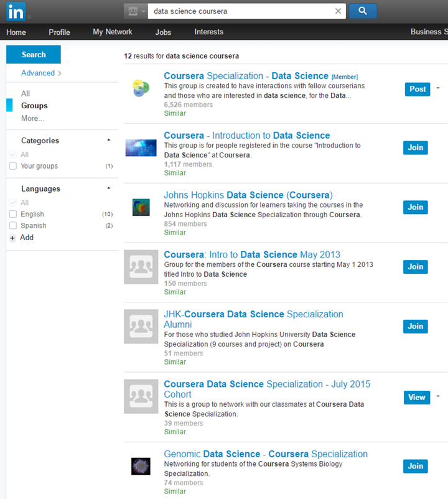Click Similar under JHK-Coursera Alumni group
Image resolution: width=448 pixels, height=499 pixels.
[175, 362]
